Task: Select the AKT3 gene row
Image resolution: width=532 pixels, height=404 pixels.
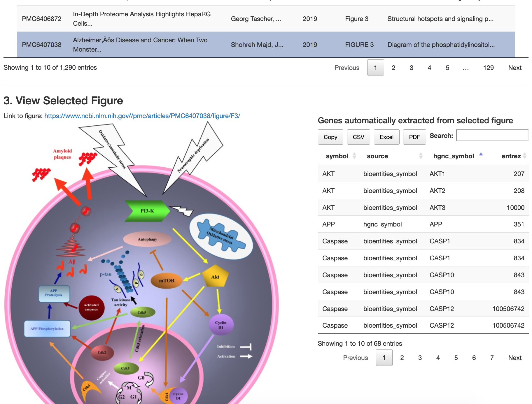Action: point(423,208)
